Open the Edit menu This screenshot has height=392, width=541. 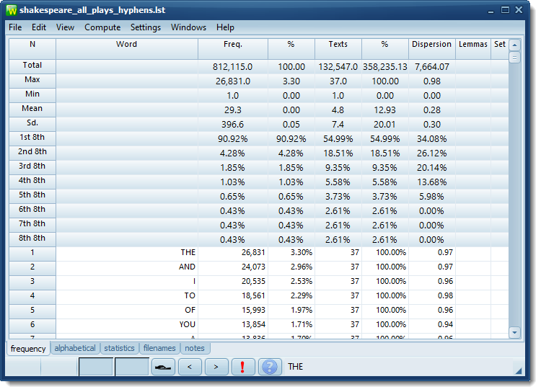(x=39, y=27)
